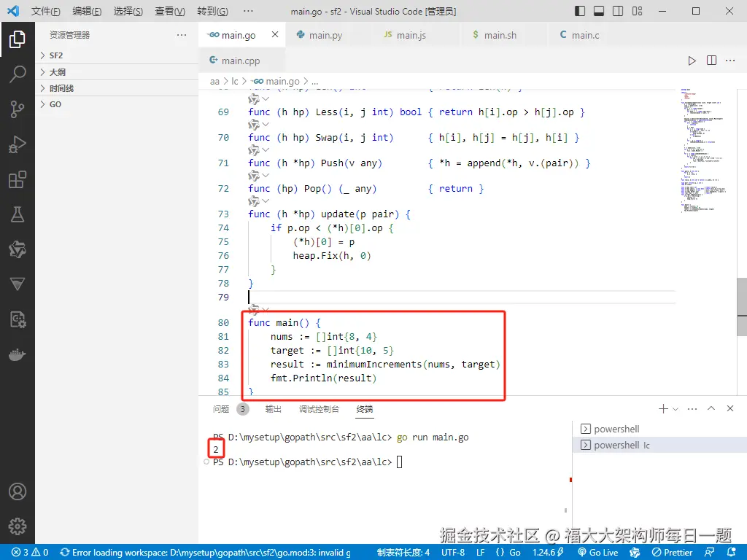The width and height of the screenshot is (747, 560).
Task: Open the 编辑(E) menu
Action: 87,11
